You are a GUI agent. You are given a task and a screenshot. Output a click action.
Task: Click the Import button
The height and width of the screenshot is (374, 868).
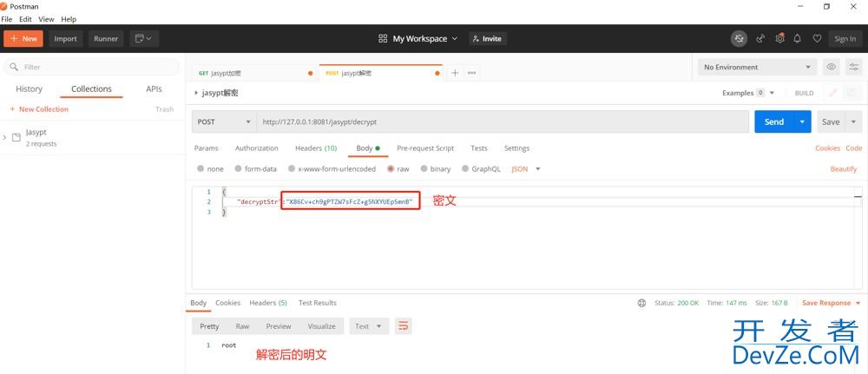point(65,39)
